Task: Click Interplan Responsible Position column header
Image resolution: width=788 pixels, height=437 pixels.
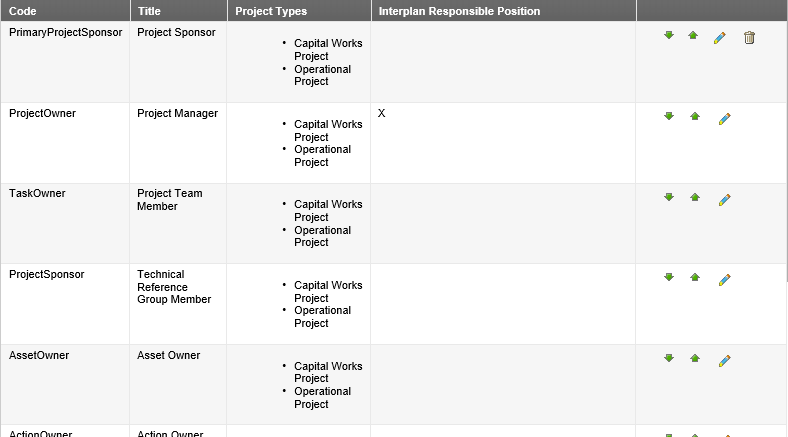Action: [x=459, y=11]
